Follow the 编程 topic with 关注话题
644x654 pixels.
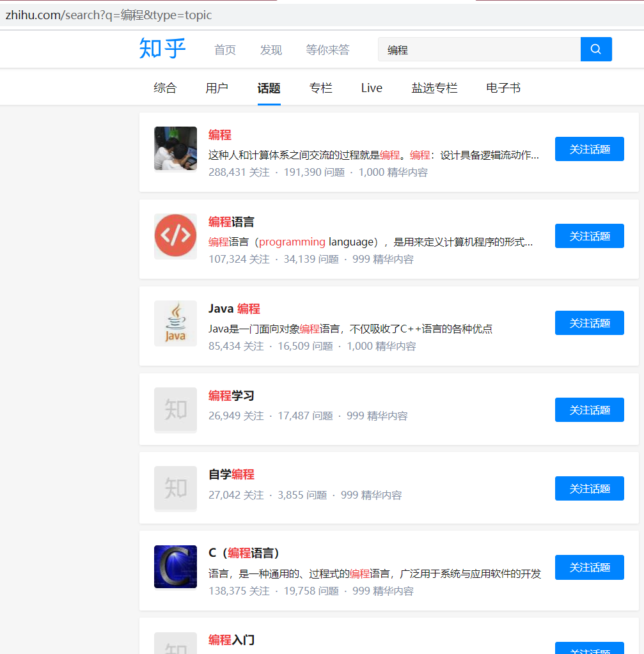[590, 149]
